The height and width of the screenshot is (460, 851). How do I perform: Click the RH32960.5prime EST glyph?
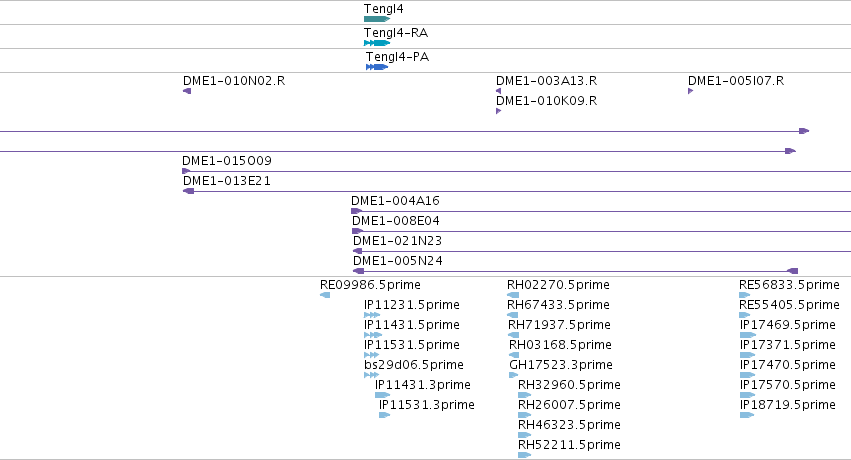tap(524, 395)
